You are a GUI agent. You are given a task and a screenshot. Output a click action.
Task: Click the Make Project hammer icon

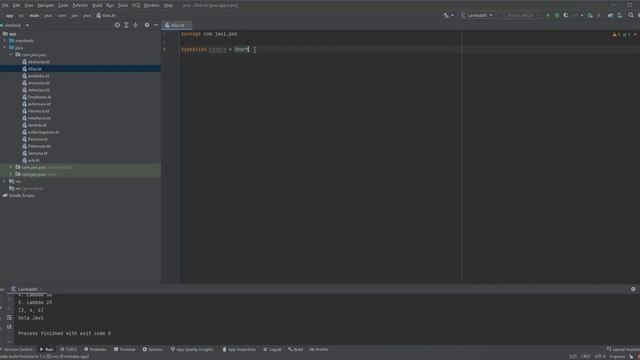click(446, 16)
